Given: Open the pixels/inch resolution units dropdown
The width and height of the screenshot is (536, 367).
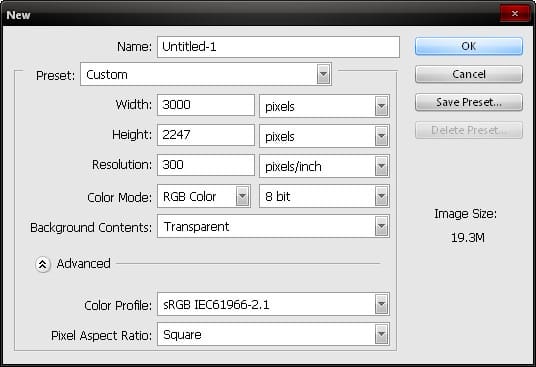Looking at the screenshot, I should 324,166.
